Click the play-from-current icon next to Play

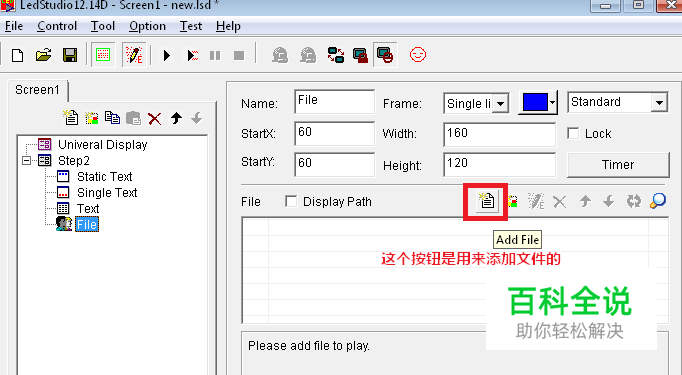pyautogui.click(x=192, y=55)
